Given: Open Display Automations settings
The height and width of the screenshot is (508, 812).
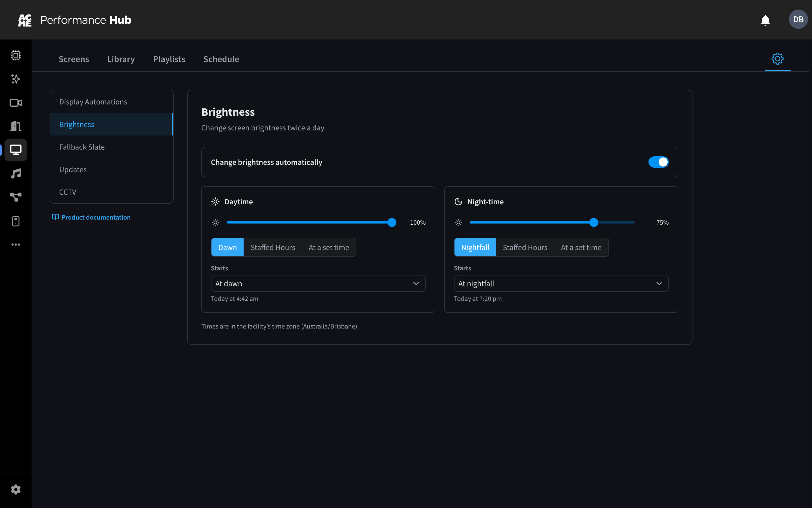Looking at the screenshot, I should pyautogui.click(x=111, y=102).
